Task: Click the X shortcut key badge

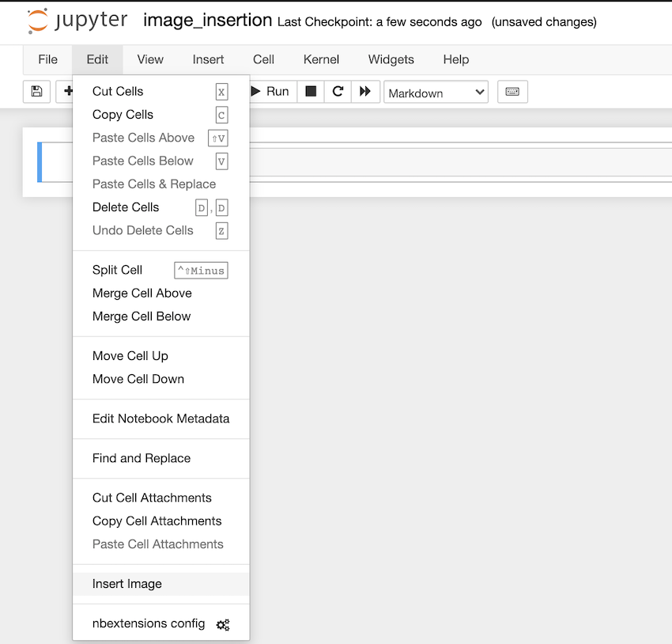Action: click(x=221, y=92)
